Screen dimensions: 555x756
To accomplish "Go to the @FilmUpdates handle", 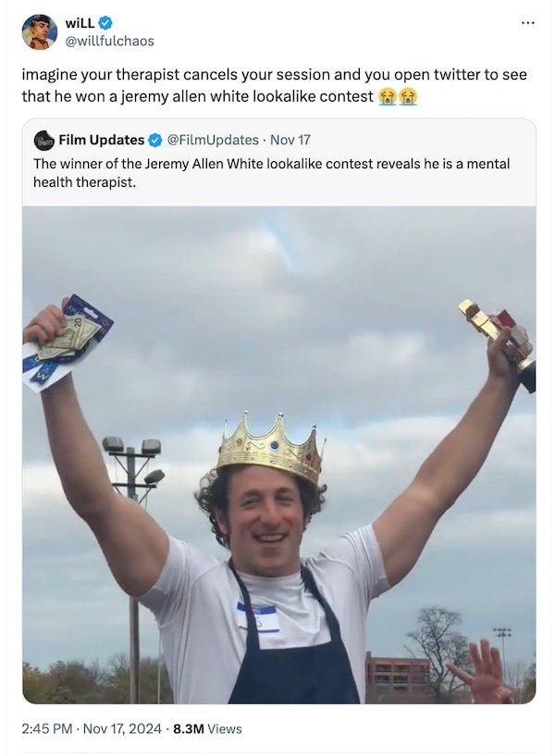I will pos(212,140).
